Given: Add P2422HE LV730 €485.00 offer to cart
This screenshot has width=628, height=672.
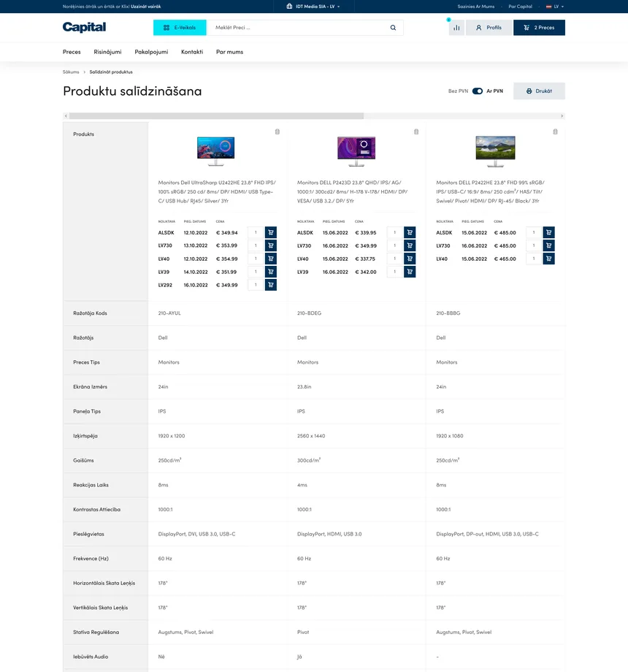Looking at the screenshot, I should click(x=548, y=245).
